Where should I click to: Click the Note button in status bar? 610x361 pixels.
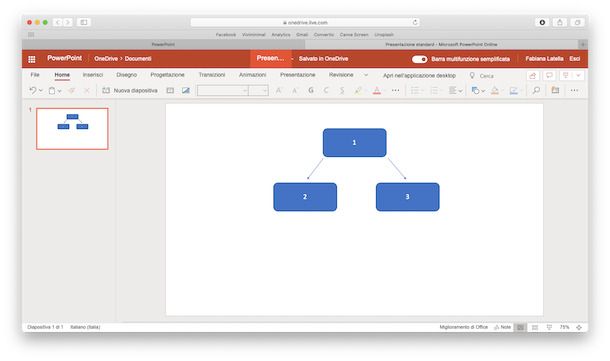coord(502,327)
